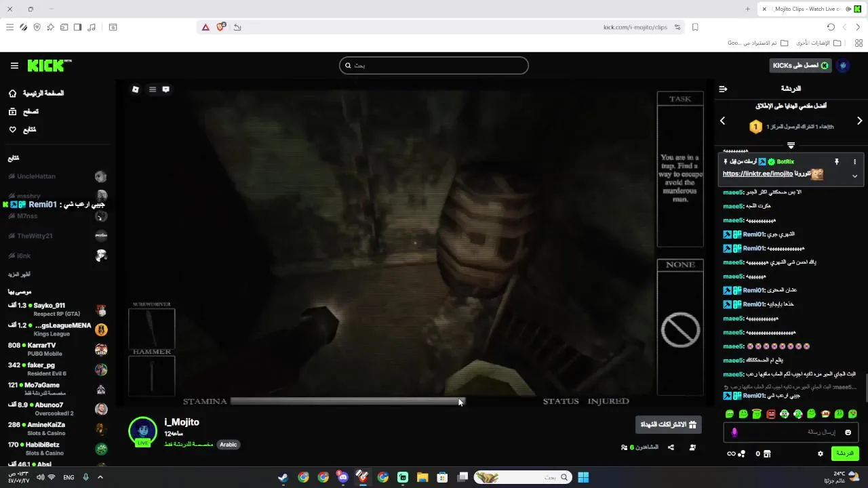
Task: Open the Kick hamburger menu
Action: point(14,66)
